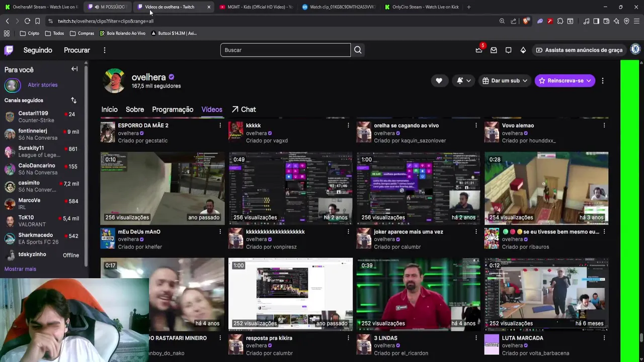The height and width of the screenshot is (362, 644).
Task: Toggle follow heart for ovelhera
Action: pyautogui.click(x=439, y=80)
